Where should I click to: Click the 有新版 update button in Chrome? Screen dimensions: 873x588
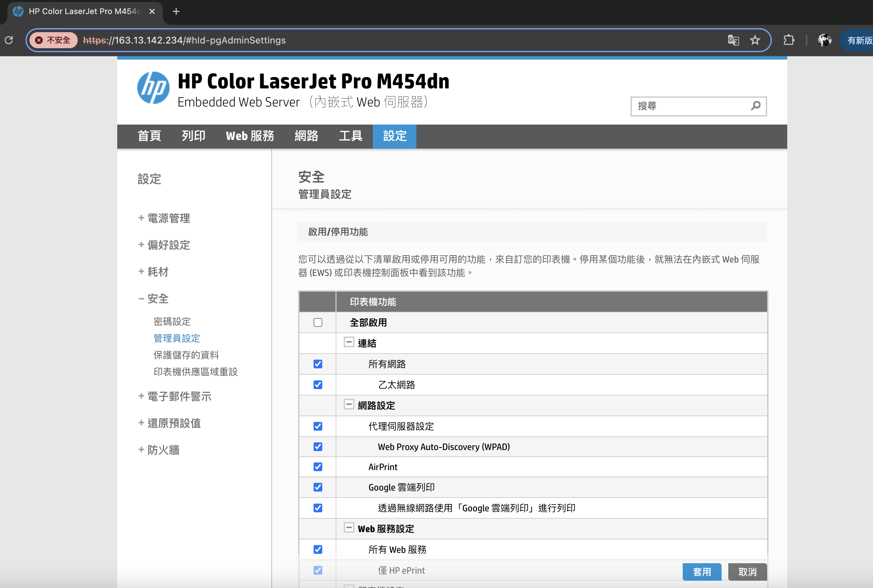[x=857, y=40]
